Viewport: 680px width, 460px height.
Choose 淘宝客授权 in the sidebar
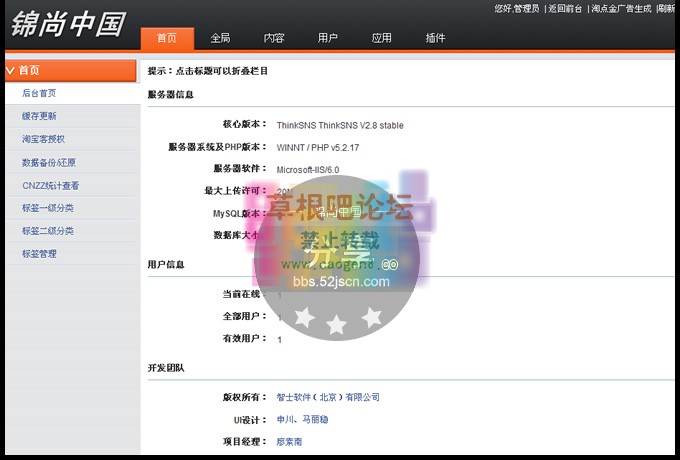tap(43, 139)
